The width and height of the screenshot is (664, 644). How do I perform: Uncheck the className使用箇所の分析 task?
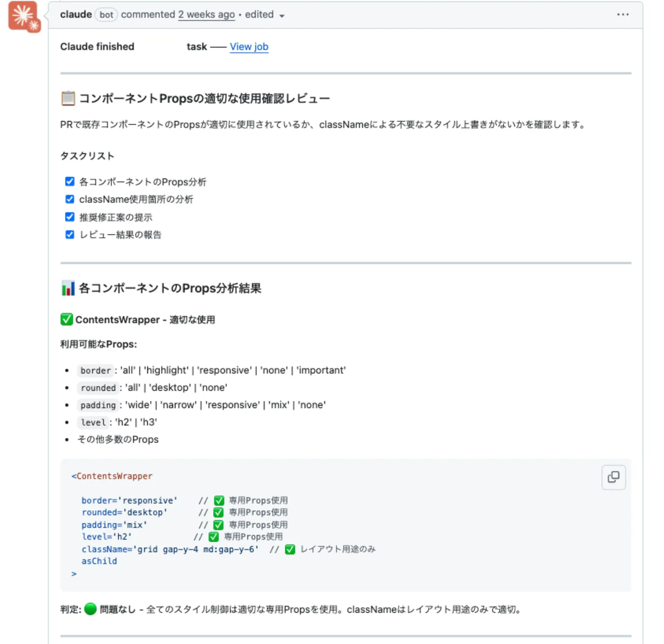[x=69, y=199]
